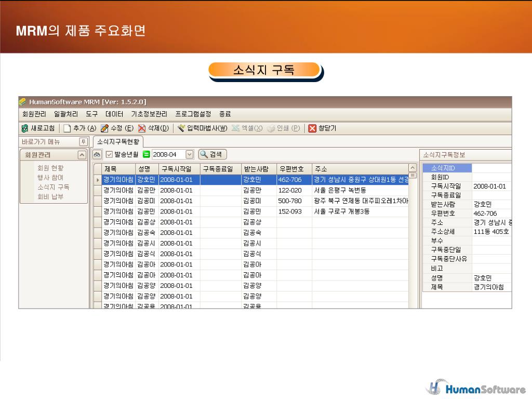Open 행사 참여 in sidebar
The image size is (532, 399).
point(50,178)
